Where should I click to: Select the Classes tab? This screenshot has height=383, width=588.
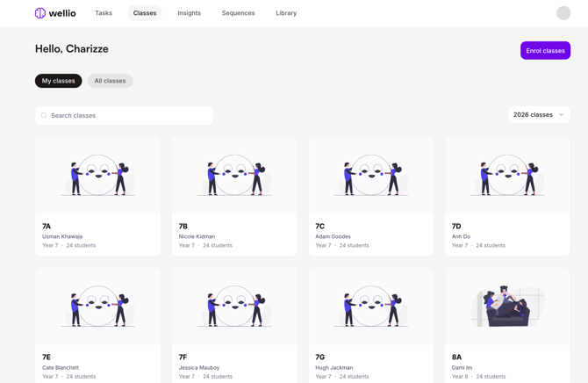145,13
